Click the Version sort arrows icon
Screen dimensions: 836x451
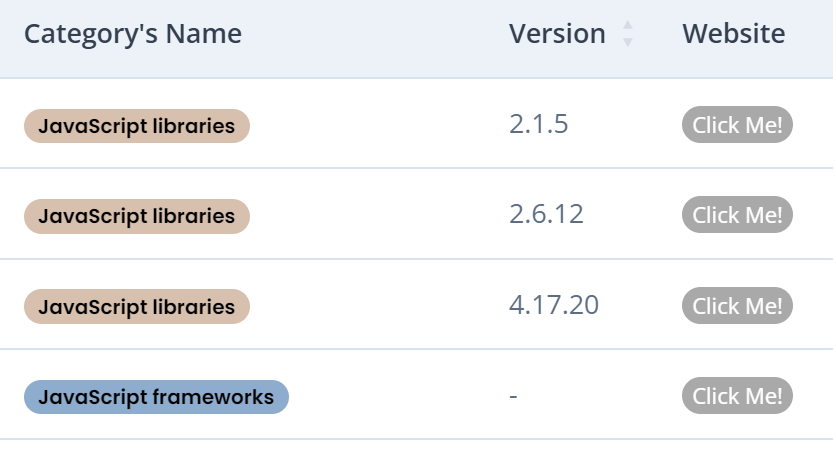coord(628,34)
